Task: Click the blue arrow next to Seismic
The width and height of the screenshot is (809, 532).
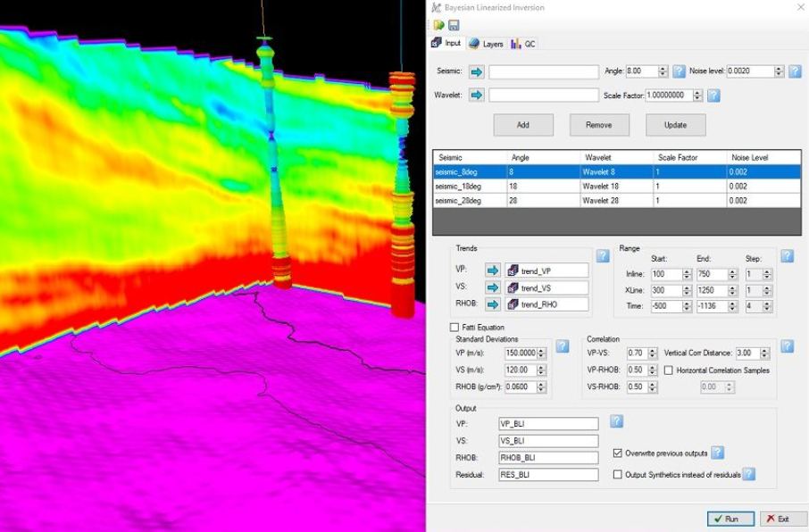Action: point(476,71)
